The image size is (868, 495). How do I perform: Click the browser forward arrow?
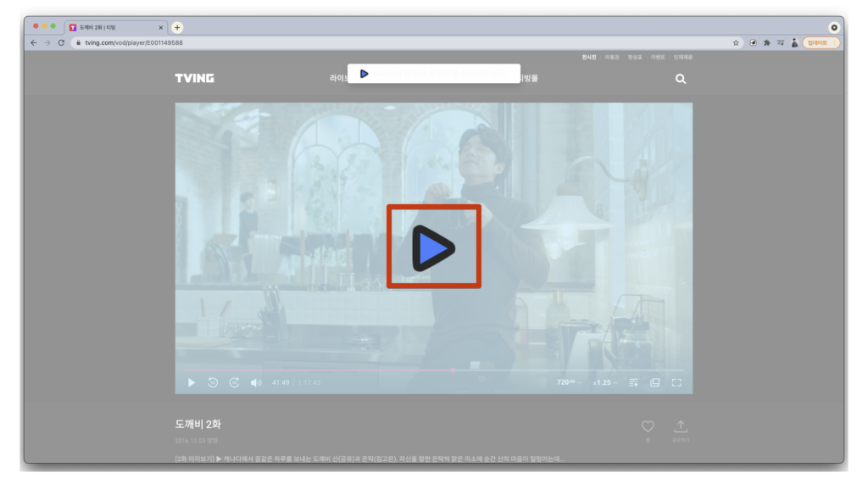[47, 42]
